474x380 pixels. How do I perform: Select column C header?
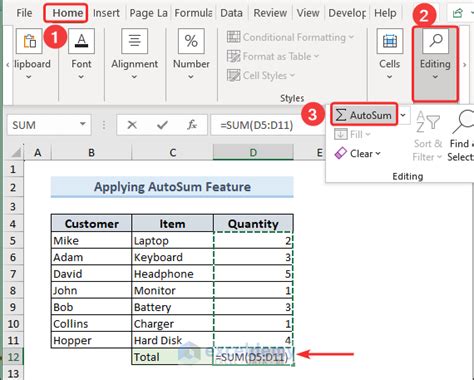pos(172,153)
